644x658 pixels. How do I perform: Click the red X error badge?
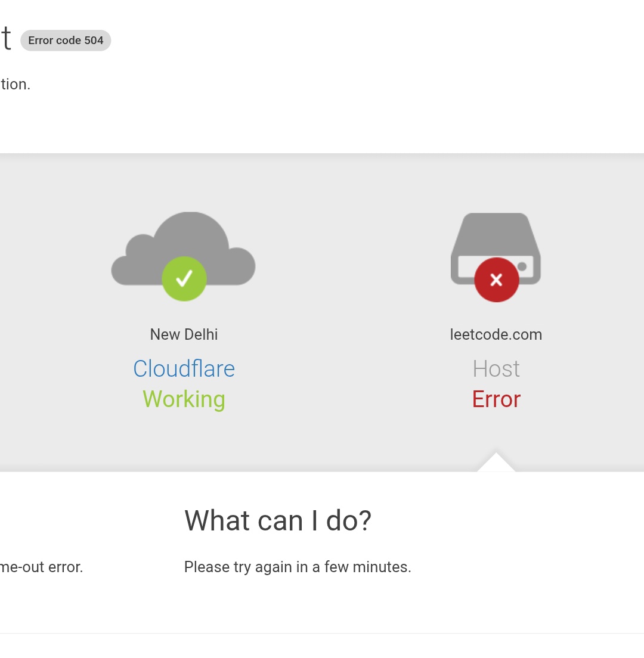pos(497,280)
